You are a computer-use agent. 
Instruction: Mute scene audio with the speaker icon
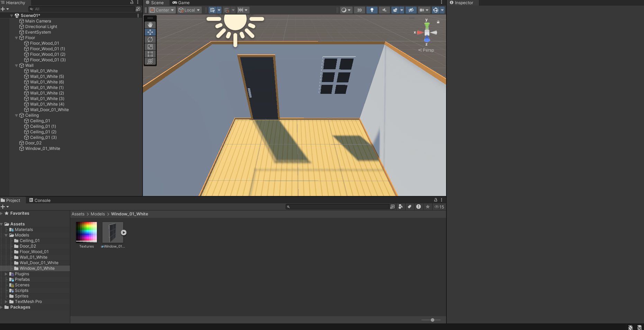pyautogui.click(x=384, y=10)
